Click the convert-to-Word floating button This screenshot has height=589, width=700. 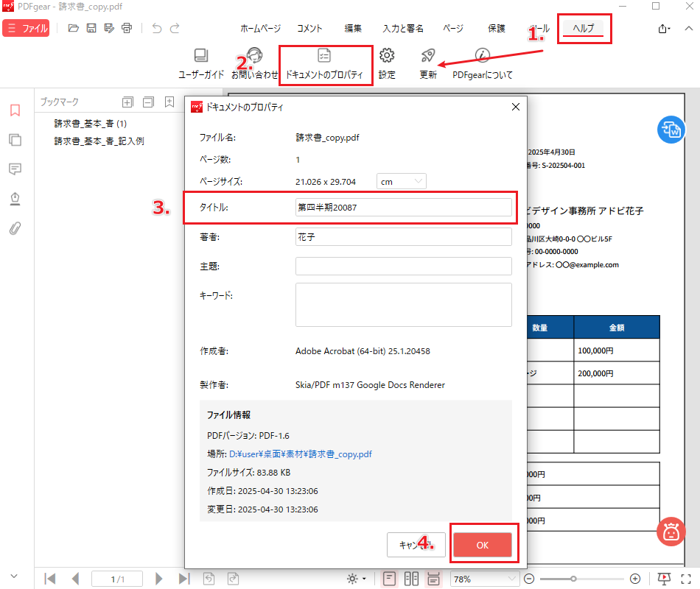point(671,130)
